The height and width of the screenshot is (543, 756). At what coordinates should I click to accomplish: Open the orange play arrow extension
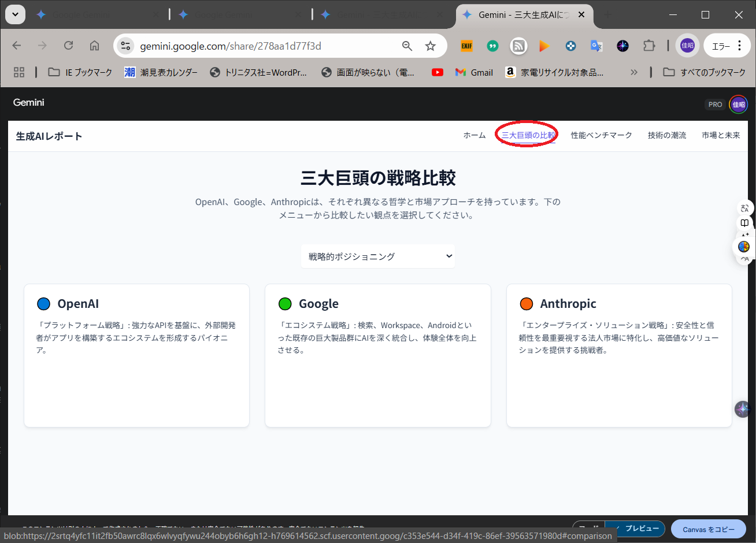(544, 46)
